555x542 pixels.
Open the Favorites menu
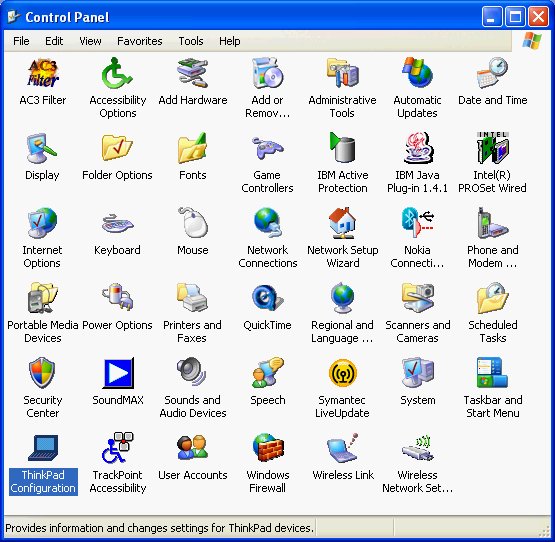pyautogui.click(x=139, y=41)
